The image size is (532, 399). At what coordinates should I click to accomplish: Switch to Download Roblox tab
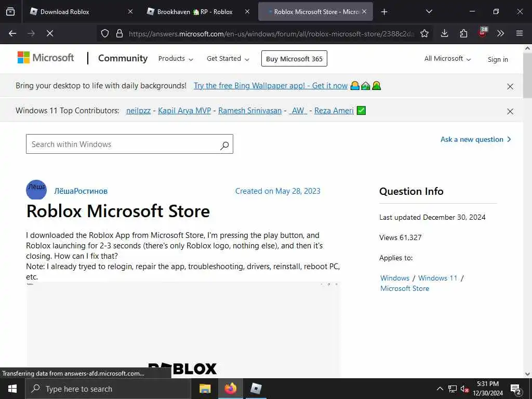[x=82, y=11]
